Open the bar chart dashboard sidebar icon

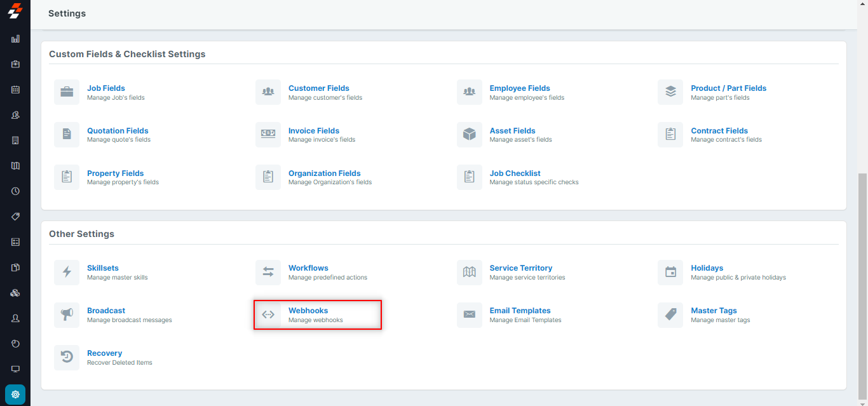(15, 39)
